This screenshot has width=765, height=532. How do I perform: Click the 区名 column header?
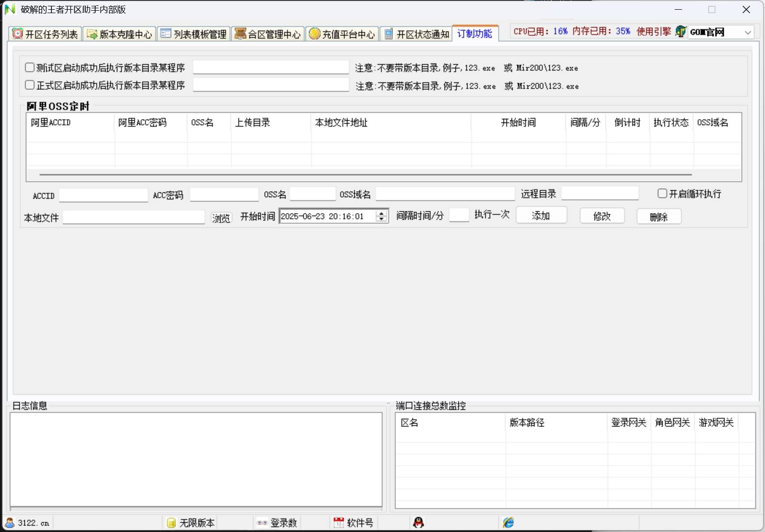coord(450,422)
